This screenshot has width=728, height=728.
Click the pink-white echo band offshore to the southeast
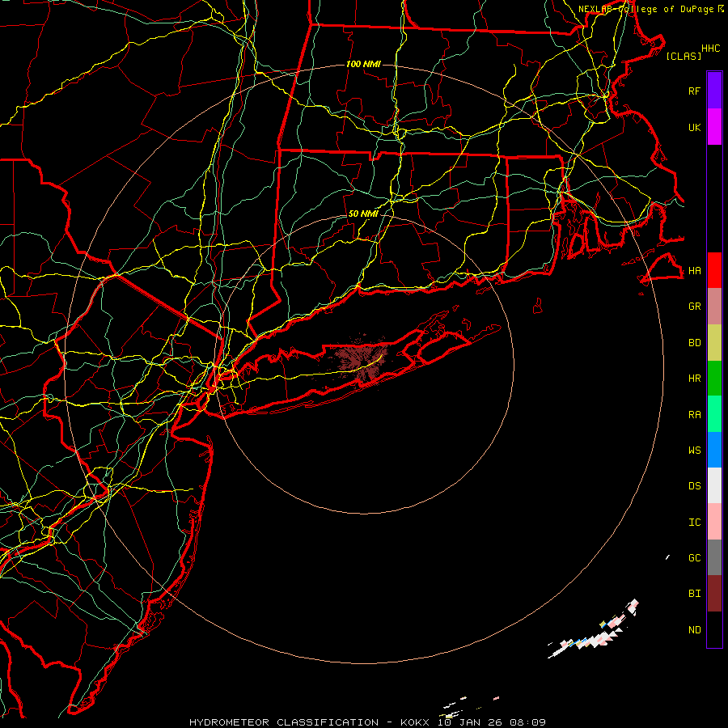[x=594, y=629]
